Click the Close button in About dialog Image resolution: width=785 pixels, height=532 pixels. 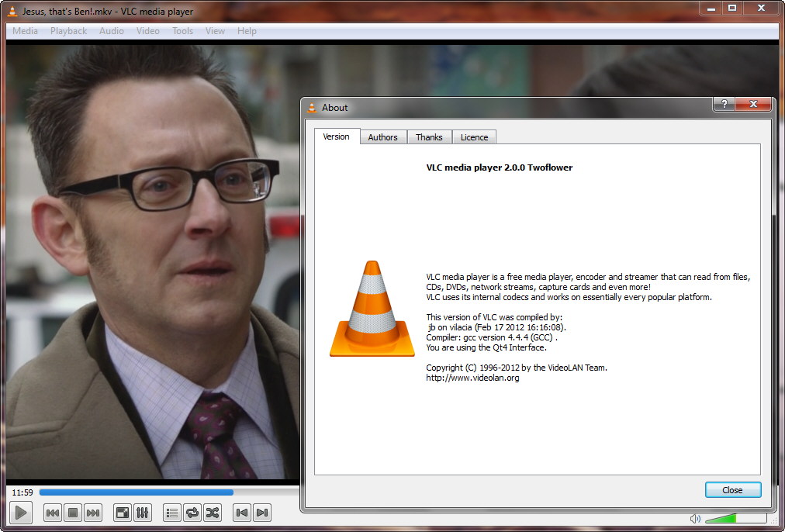pyautogui.click(x=733, y=490)
